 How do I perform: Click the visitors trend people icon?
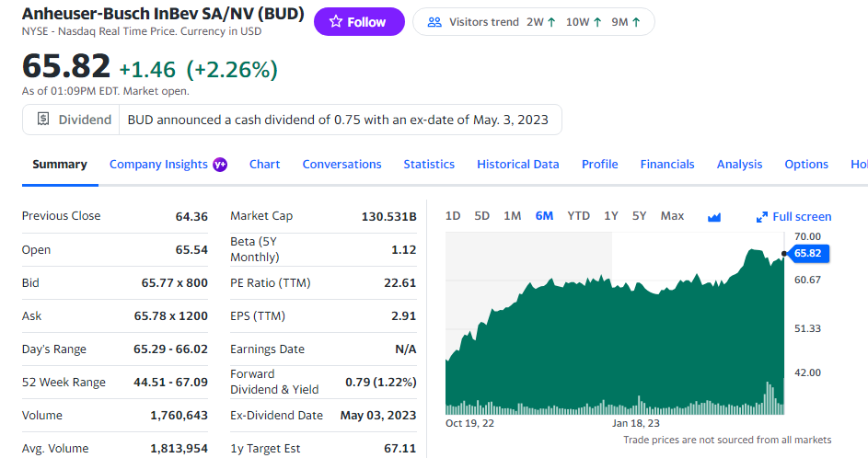point(435,22)
